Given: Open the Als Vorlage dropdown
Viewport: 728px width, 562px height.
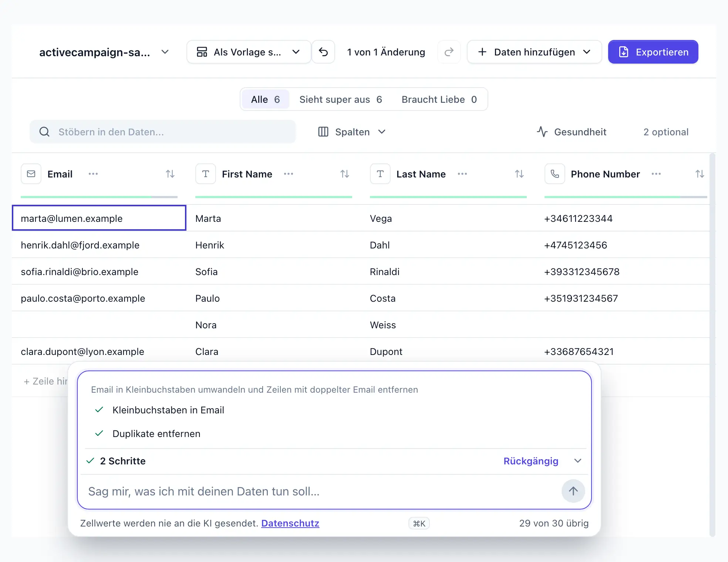Looking at the screenshot, I should (x=249, y=52).
